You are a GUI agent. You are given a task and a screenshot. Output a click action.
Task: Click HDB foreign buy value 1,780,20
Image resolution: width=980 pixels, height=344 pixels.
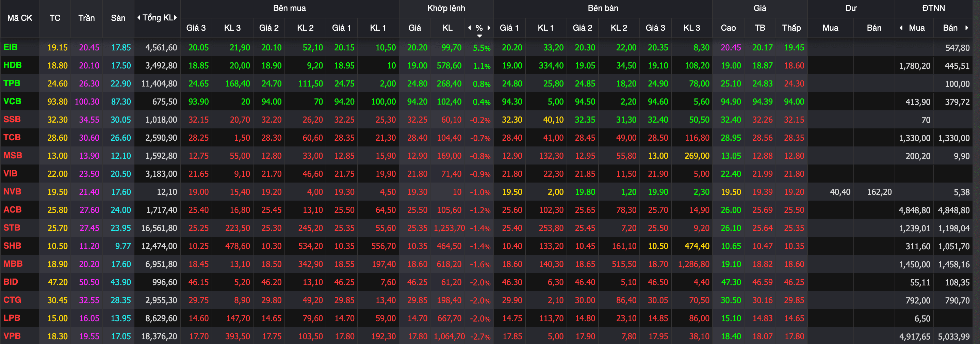(915, 66)
